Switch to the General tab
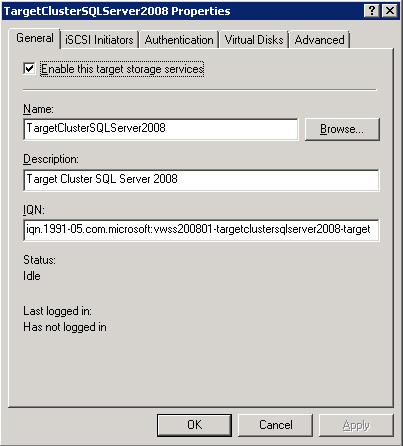Image resolution: width=403 pixels, height=446 pixels. point(35,38)
